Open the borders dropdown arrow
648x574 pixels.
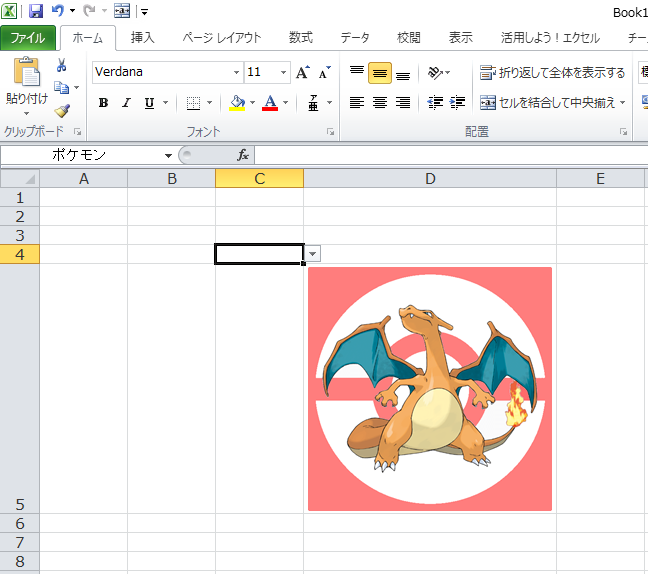(210, 102)
